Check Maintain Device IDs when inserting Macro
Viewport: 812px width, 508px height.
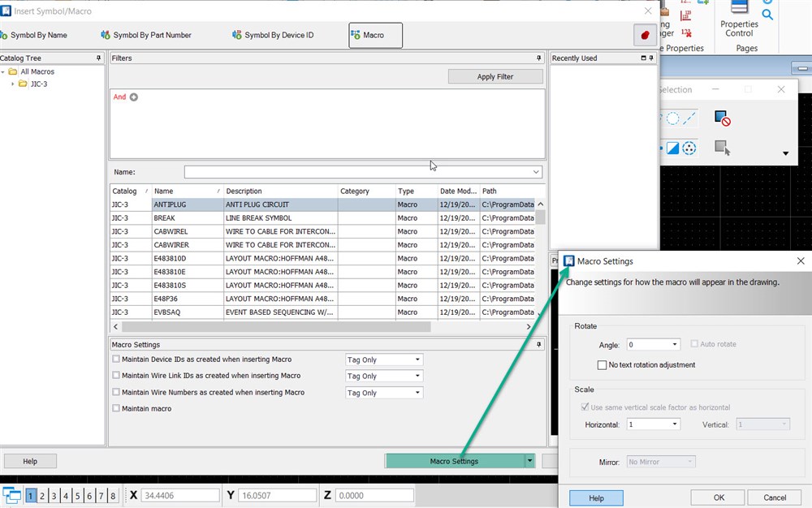(114, 359)
